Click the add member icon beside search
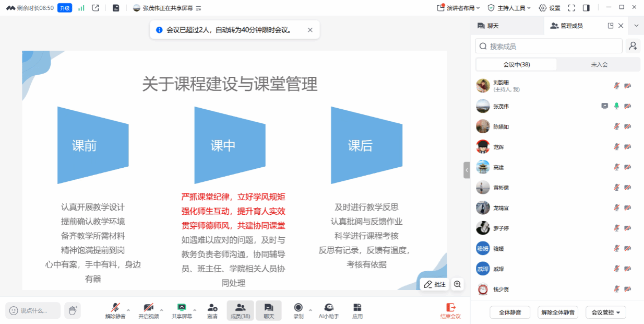The width and height of the screenshot is (644, 324). (633, 46)
